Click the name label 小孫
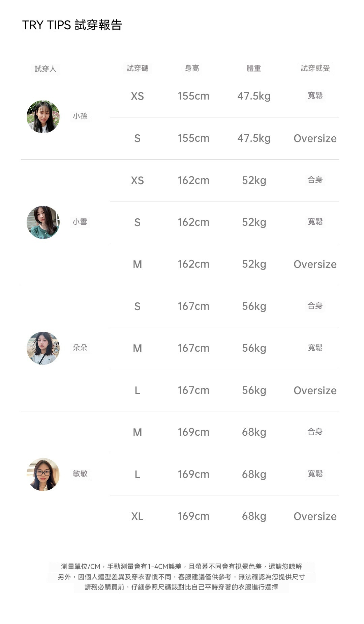Screen dimensions: 364x624 [80, 116]
